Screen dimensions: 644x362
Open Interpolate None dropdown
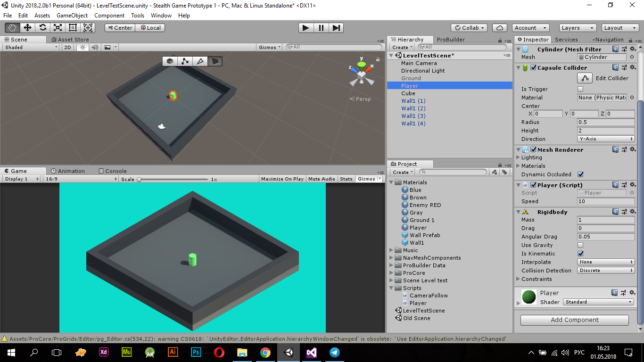click(x=606, y=262)
